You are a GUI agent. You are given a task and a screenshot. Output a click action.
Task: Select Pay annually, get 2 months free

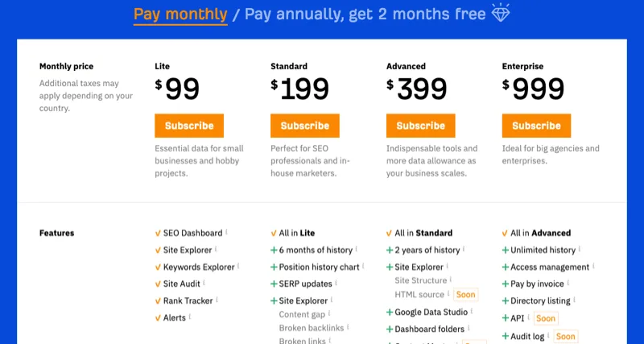click(365, 15)
